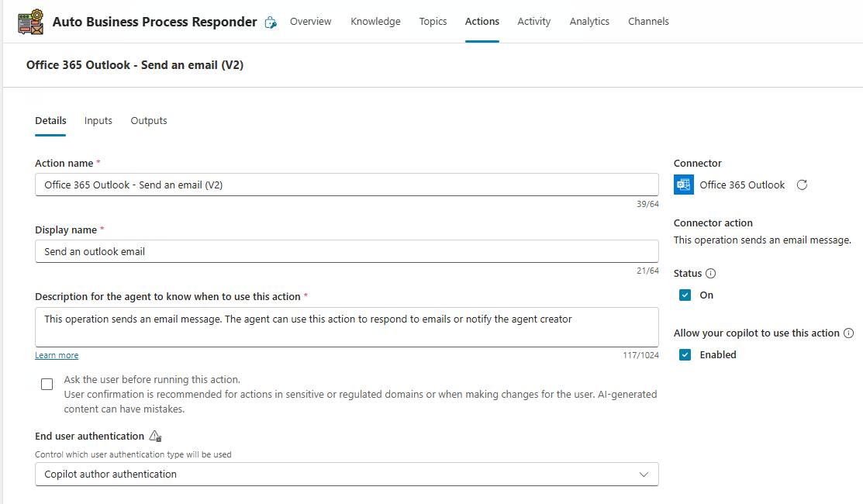Go to the Topics tab
The height and width of the screenshot is (504, 863).
[x=433, y=22]
